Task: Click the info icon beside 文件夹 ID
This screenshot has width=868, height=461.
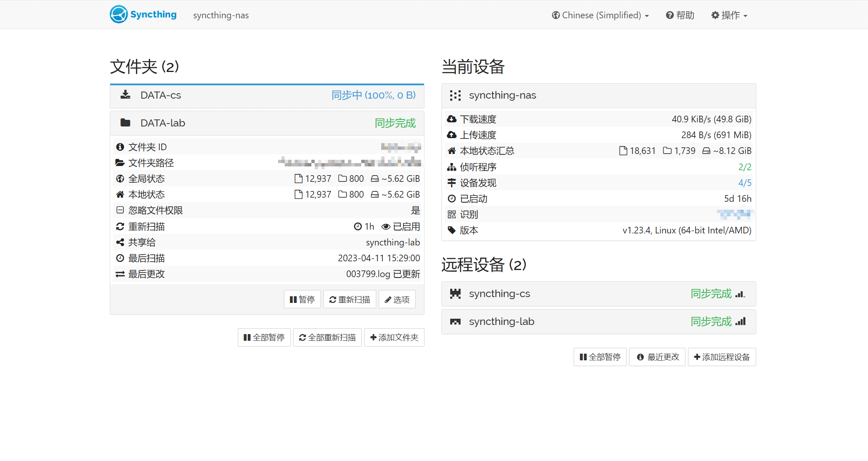Action: click(x=120, y=147)
